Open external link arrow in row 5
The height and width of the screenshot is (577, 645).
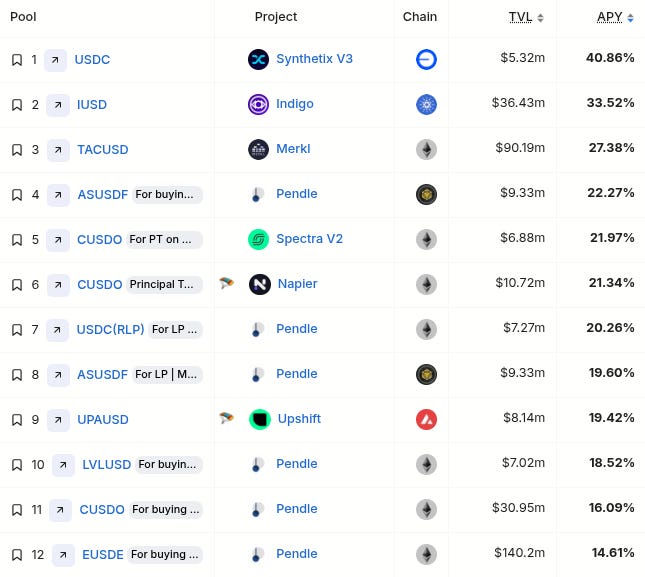pos(58,240)
